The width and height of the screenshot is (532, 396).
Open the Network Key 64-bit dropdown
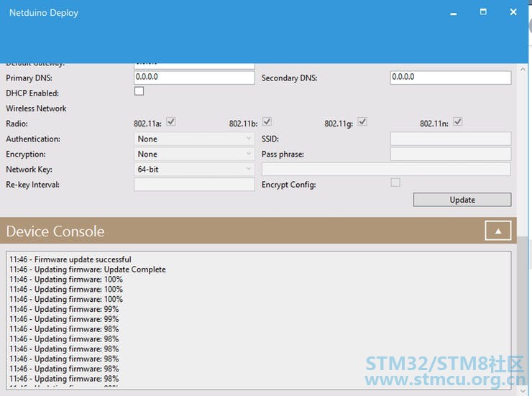tap(194, 169)
